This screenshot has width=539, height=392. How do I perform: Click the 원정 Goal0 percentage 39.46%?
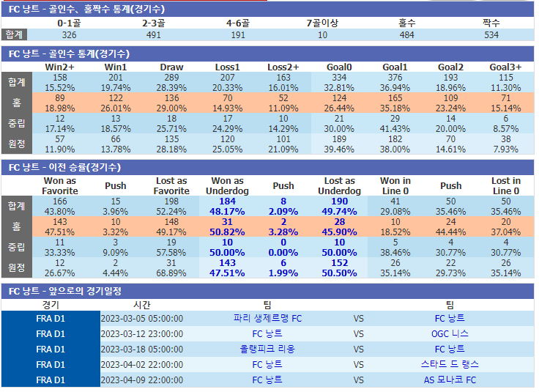point(339,149)
